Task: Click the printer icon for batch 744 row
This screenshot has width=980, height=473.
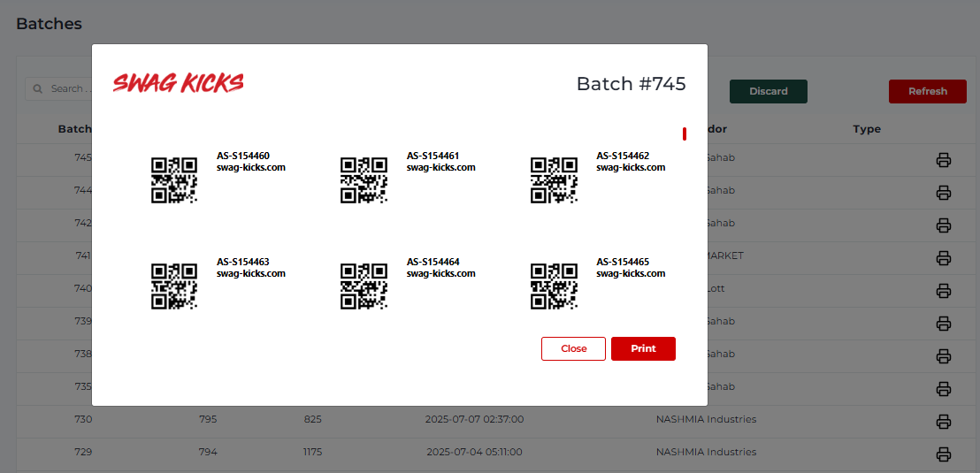Action: pos(943,193)
